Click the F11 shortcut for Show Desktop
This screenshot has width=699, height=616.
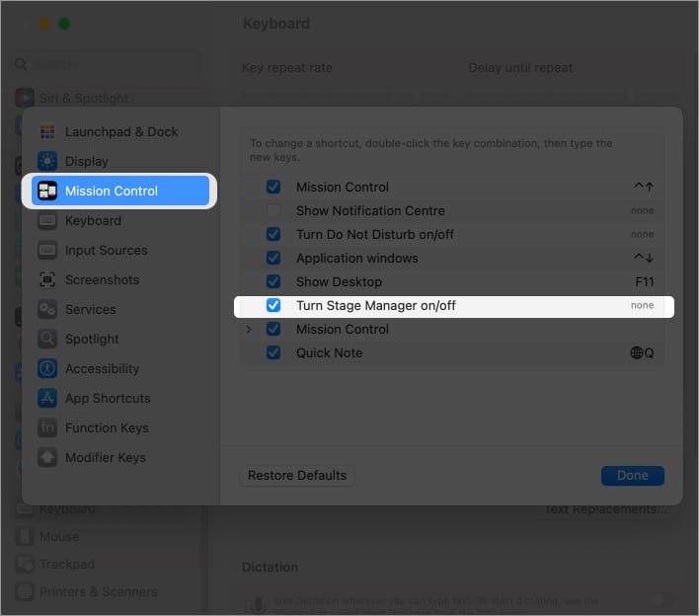coord(644,281)
